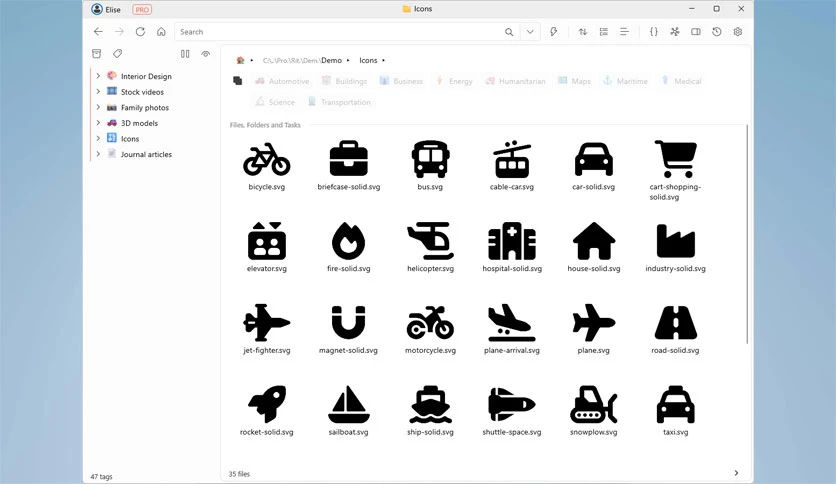Click the curly braces icon
The image size is (836, 484).
[654, 32]
